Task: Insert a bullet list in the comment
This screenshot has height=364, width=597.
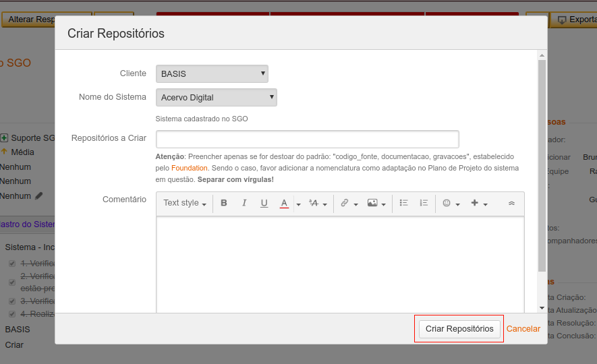Action: [x=404, y=203]
